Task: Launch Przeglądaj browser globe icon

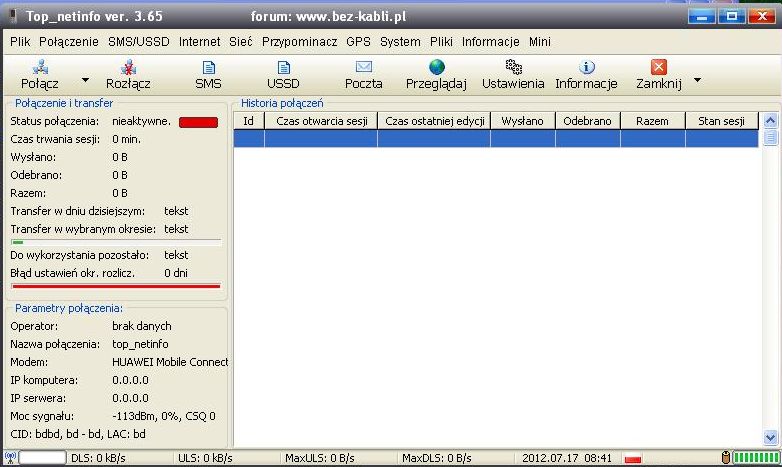Action: [x=436, y=67]
